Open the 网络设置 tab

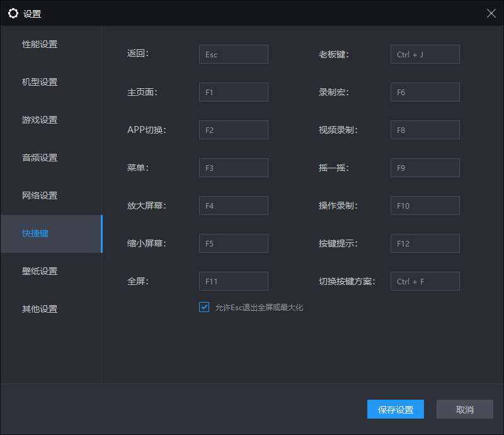coord(40,195)
